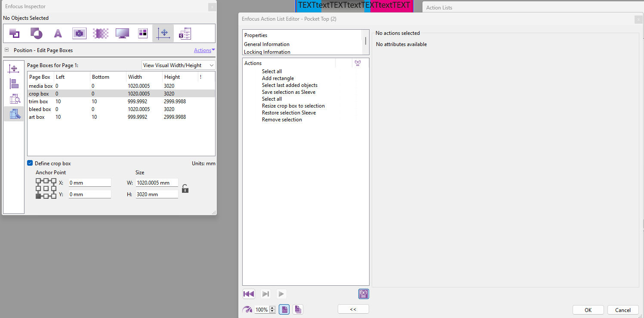Select the align objects sub-tab icon

(x=14, y=84)
